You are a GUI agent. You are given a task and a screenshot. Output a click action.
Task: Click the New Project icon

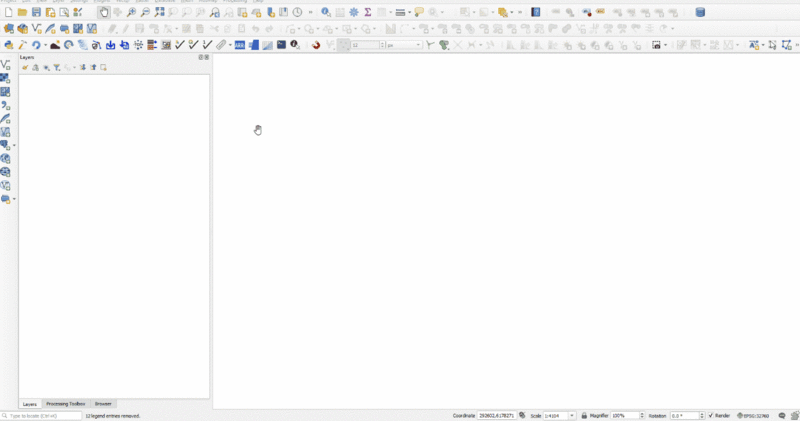[8, 13]
